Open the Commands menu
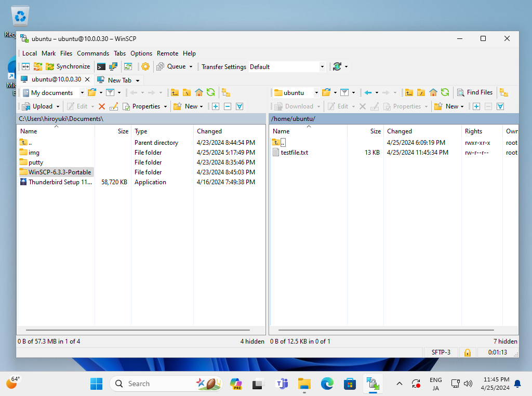 pos(93,53)
